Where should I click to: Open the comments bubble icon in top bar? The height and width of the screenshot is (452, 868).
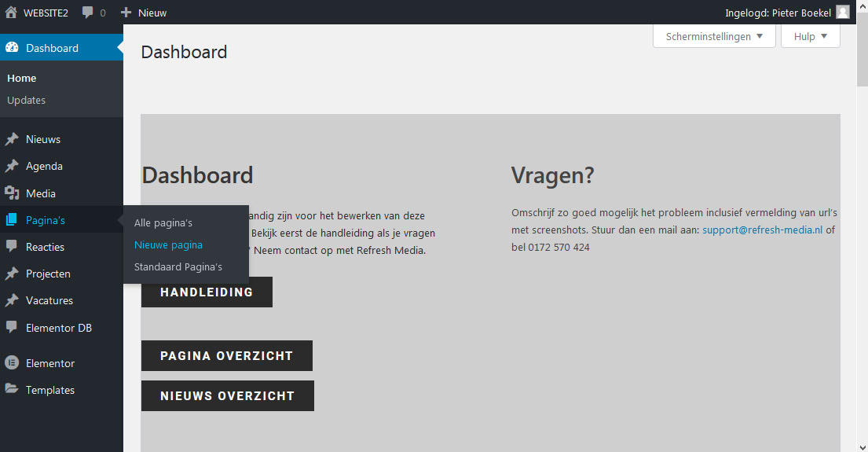[x=88, y=13]
